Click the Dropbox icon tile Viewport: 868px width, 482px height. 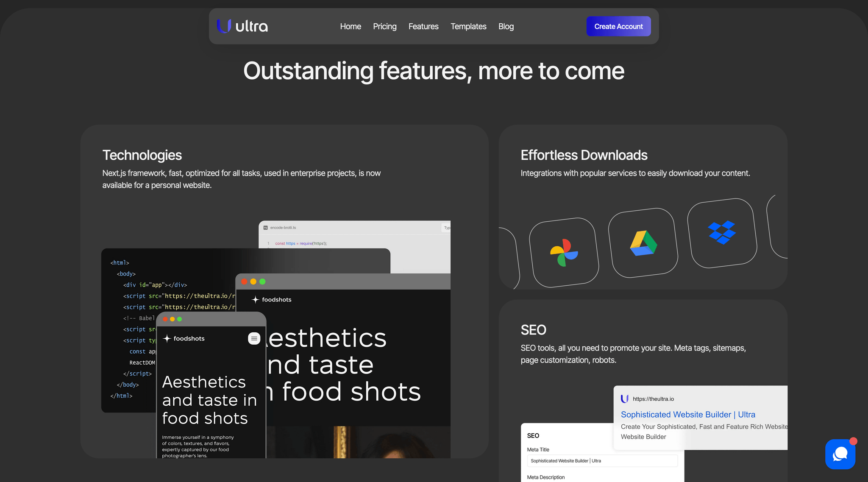(722, 233)
